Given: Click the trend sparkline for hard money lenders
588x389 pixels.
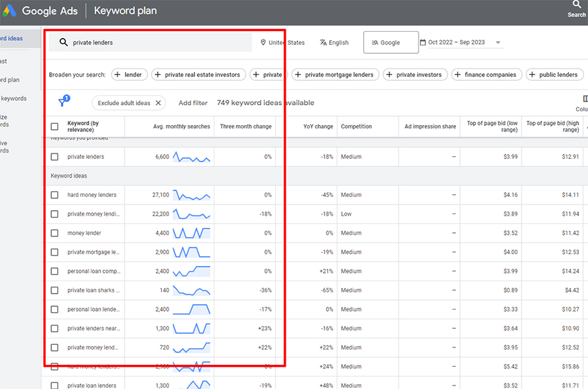Looking at the screenshot, I should pos(191,195).
